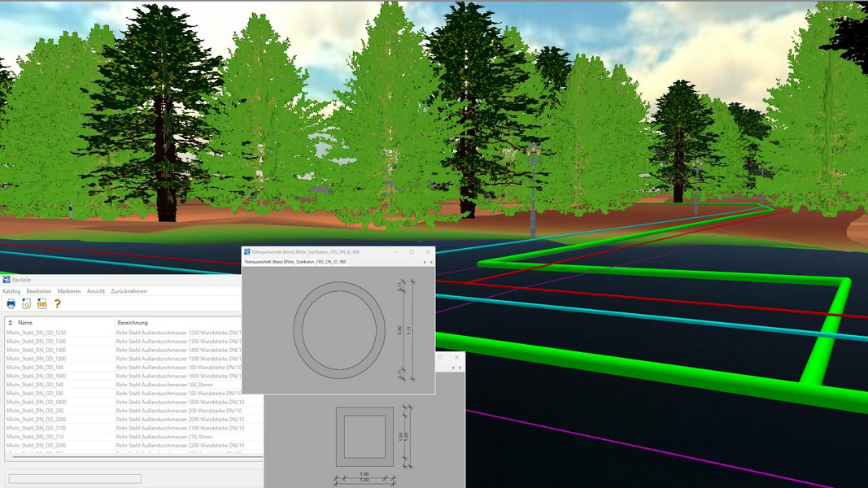Sort by the Bezeichnung column header

[133, 323]
